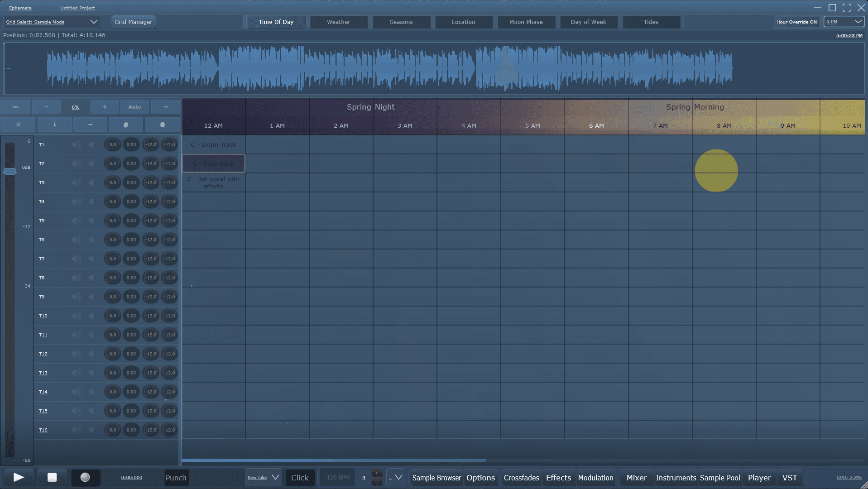Viewport: 868px width, 489px height.
Task: Open the Grid Select Sample Mode dropdown
Action: [51, 22]
